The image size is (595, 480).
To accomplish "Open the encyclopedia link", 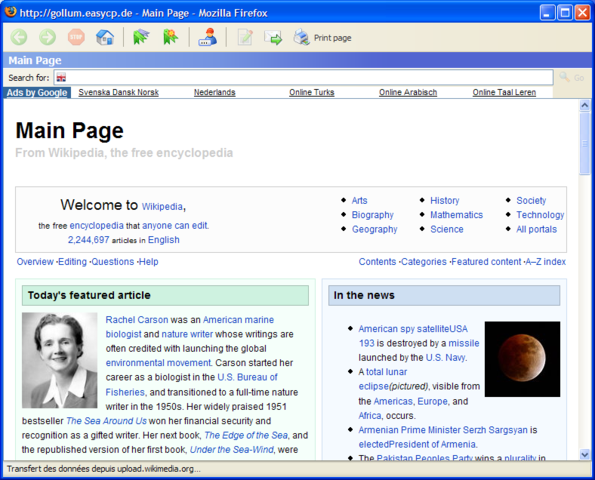I will point(96,225).
